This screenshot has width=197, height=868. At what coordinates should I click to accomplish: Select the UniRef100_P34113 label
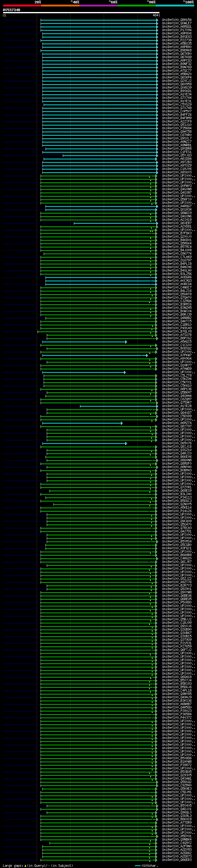(176, 497)
